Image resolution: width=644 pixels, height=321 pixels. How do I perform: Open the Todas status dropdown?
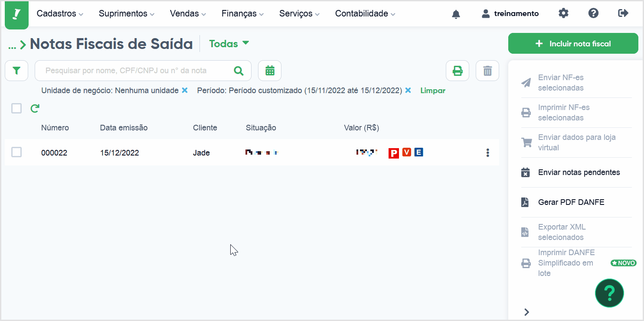click(x=229, y=44)
